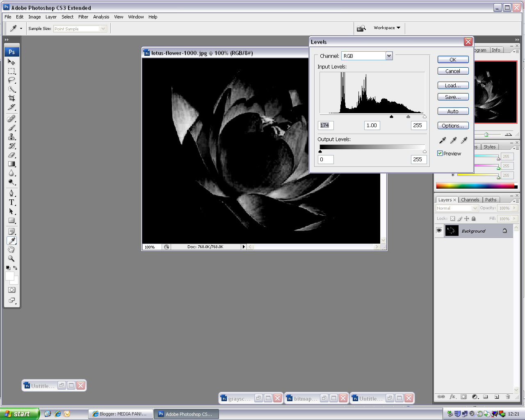Screen dimensions: 525x420
Task: Expand the Workspace menu
Action: [386, 28]
